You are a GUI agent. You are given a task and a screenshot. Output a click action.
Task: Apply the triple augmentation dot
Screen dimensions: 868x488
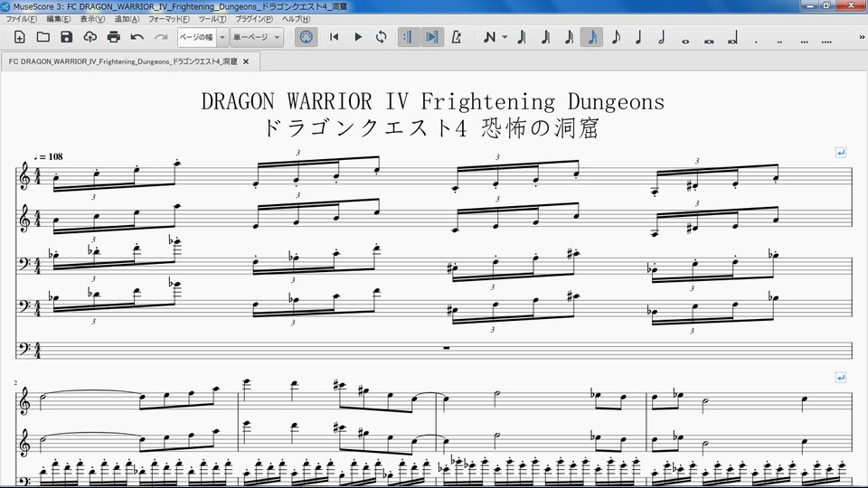[x=803, y=41]
